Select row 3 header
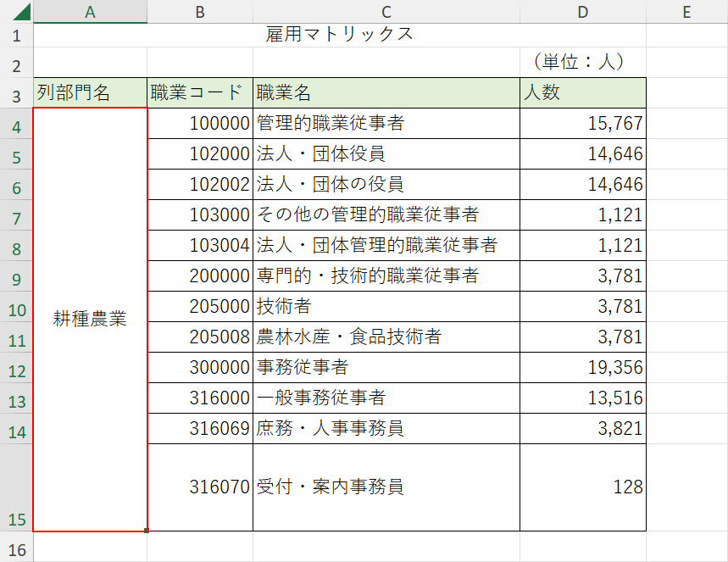This screenshot has width=728, height=562. coord(17,93)
